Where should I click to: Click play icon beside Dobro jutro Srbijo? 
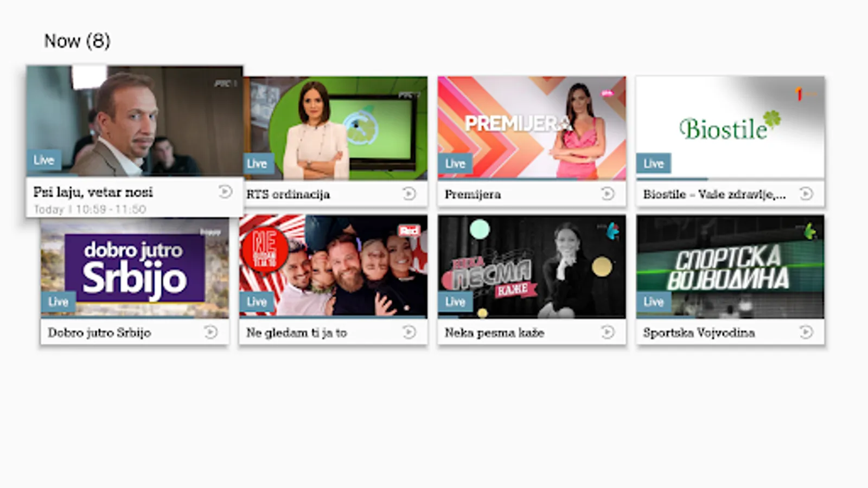(211, 332)
